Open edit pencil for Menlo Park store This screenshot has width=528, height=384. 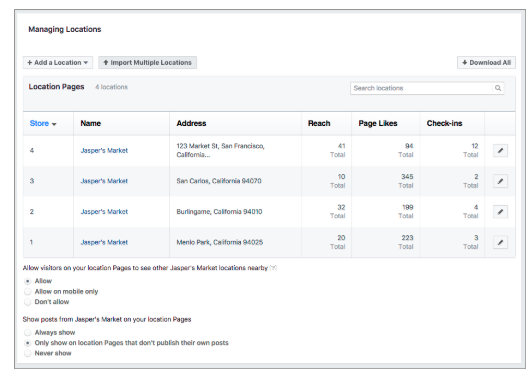(500, 242)
